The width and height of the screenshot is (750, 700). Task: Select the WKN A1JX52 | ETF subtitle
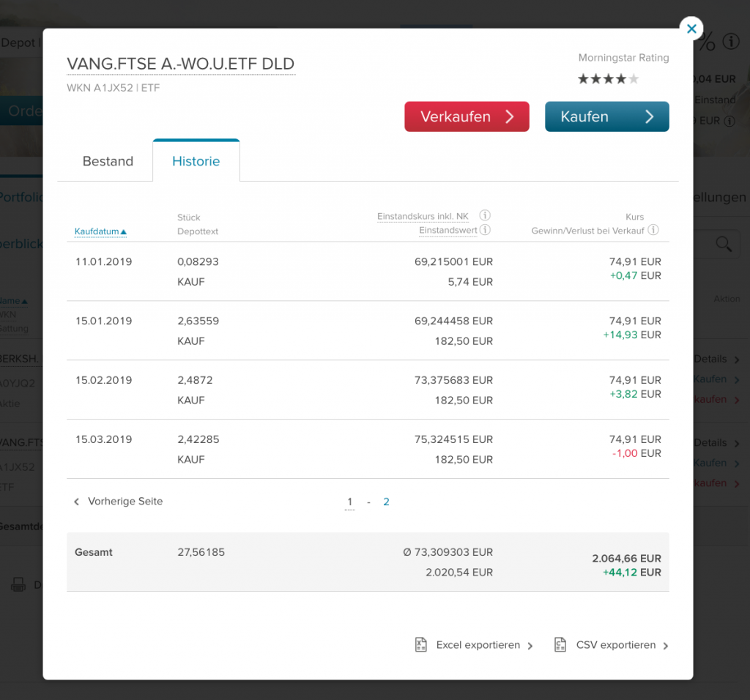click(114, 88)
